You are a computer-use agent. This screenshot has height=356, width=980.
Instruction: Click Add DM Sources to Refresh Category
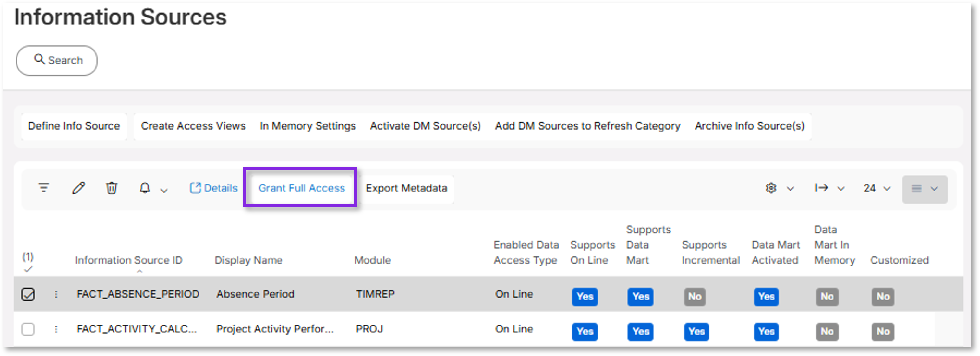coord(587,126)
